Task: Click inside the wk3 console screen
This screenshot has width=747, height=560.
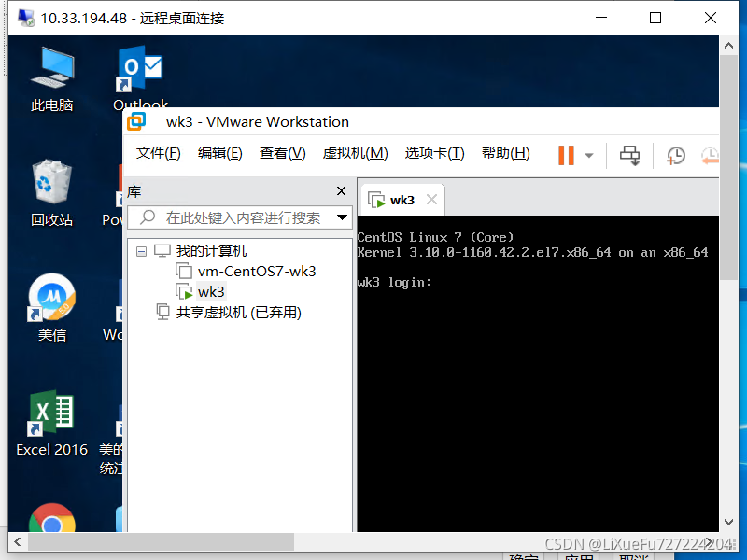Action: click(x=538, y=374)
